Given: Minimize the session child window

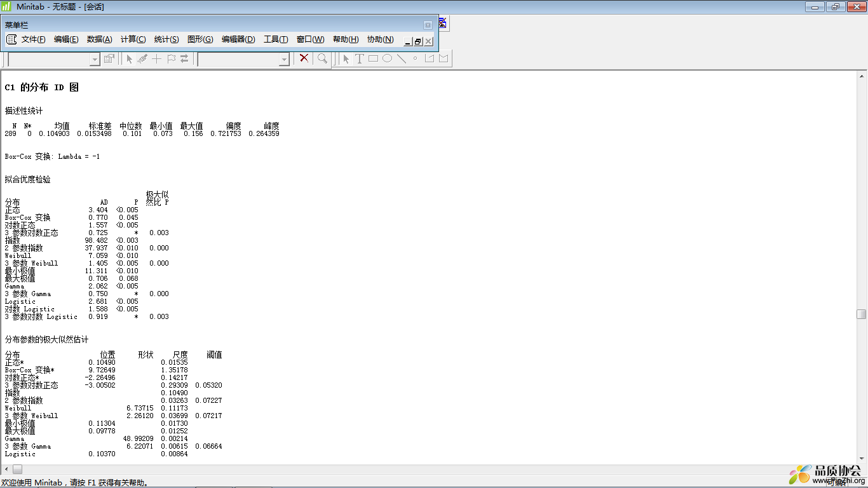Looking at the screenshot, I should pos(408,41).
